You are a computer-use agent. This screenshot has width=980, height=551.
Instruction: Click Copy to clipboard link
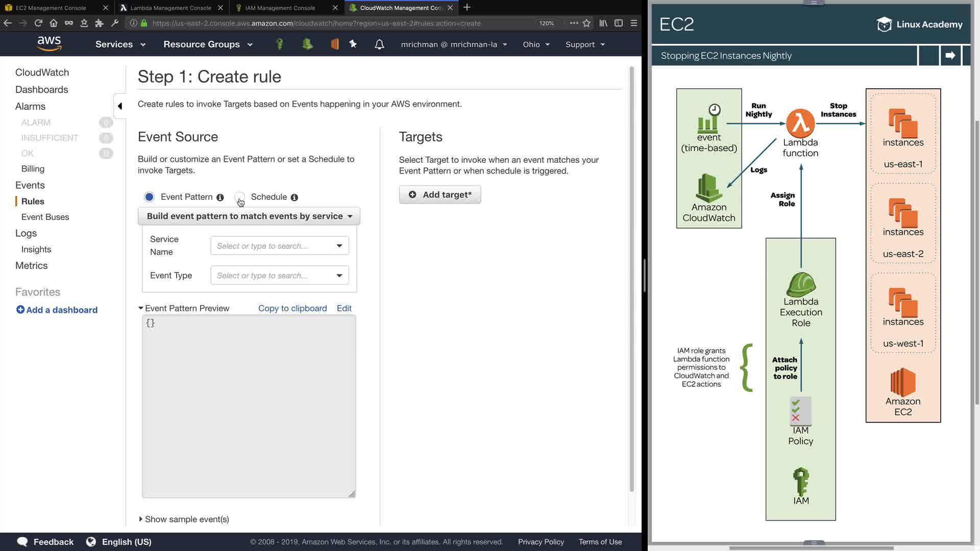pyautogui.click(x=292, y=308)
